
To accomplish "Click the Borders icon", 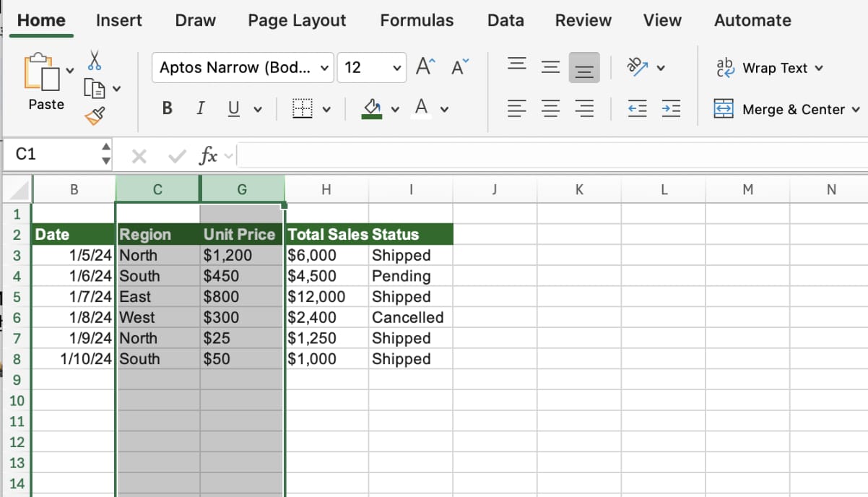I will pyautogui.click(x=302, y=109).
